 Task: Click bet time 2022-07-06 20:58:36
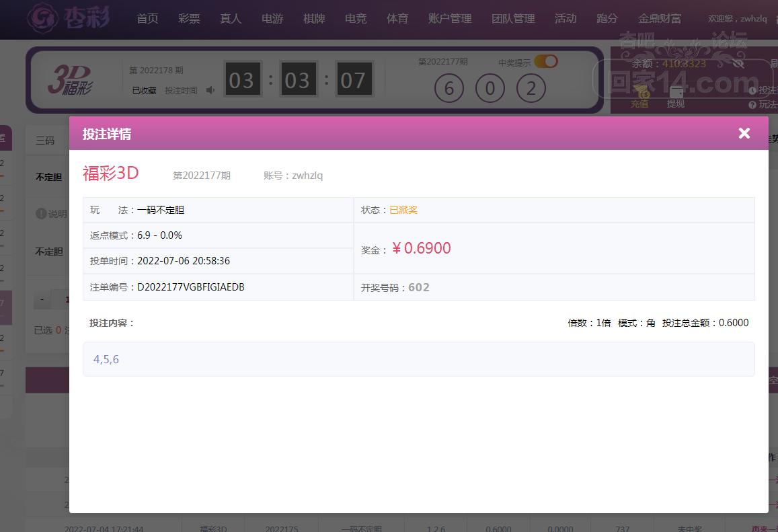[184, 260]
